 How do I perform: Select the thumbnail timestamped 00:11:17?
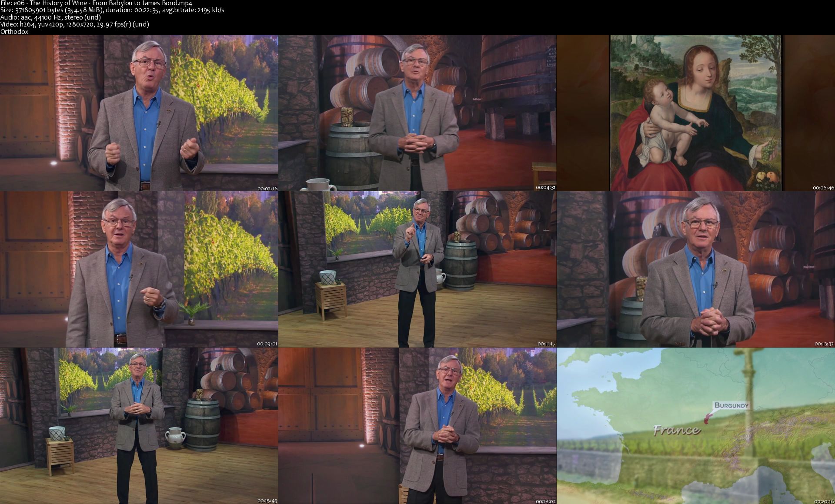(417, 269)
